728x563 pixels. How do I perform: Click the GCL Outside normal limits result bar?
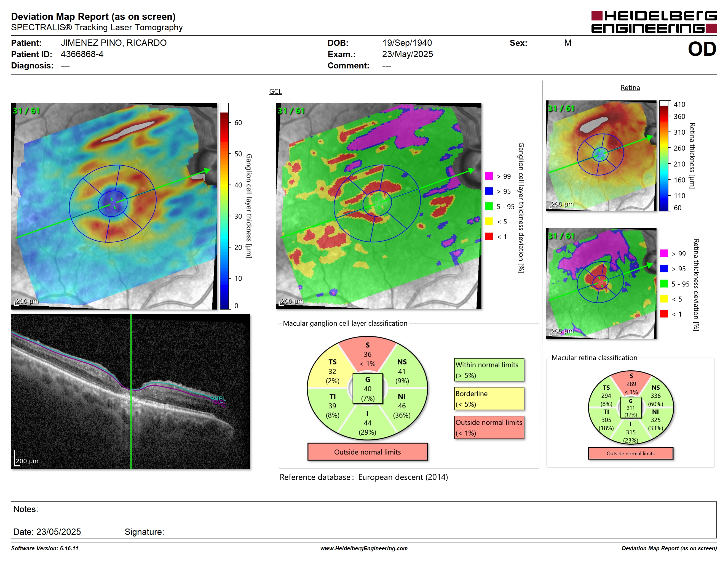coord(367,452)
